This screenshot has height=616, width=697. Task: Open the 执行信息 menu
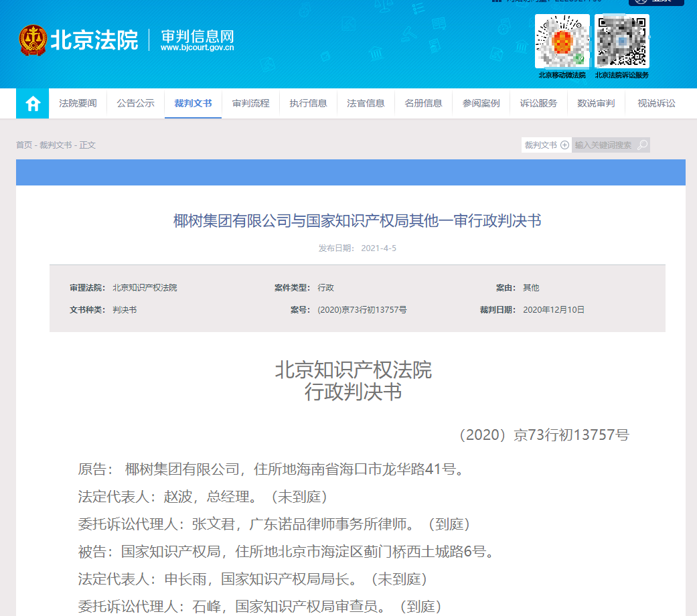click(308, 104)
